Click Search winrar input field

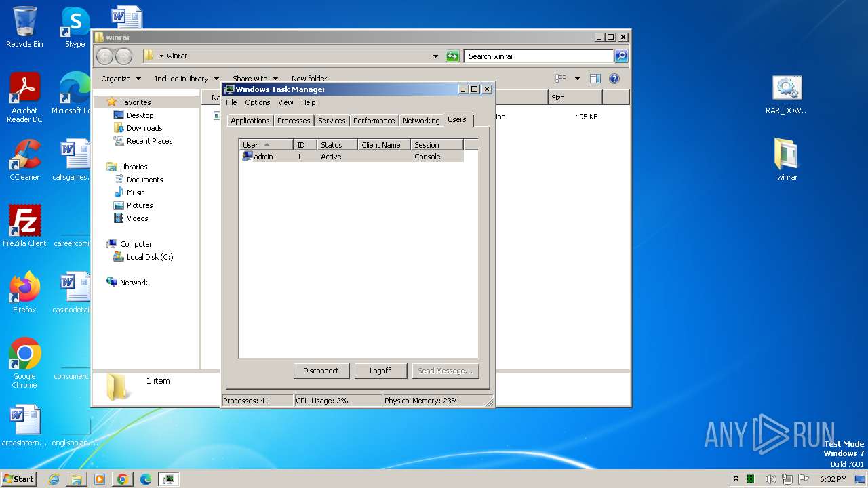click(x=539, y=56)
